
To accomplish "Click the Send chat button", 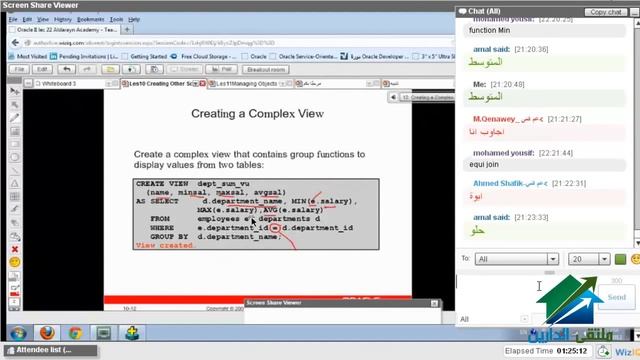I will click(616, 298).
